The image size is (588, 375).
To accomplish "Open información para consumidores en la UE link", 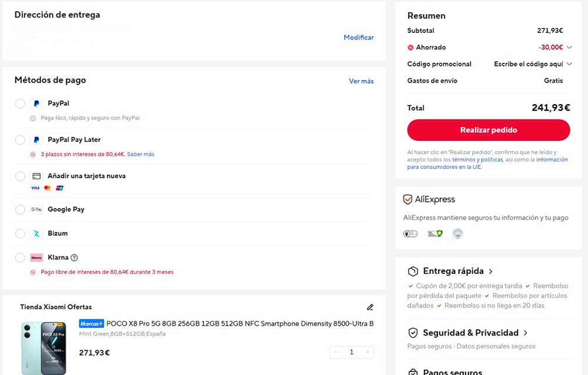I will tap(487, 163).
